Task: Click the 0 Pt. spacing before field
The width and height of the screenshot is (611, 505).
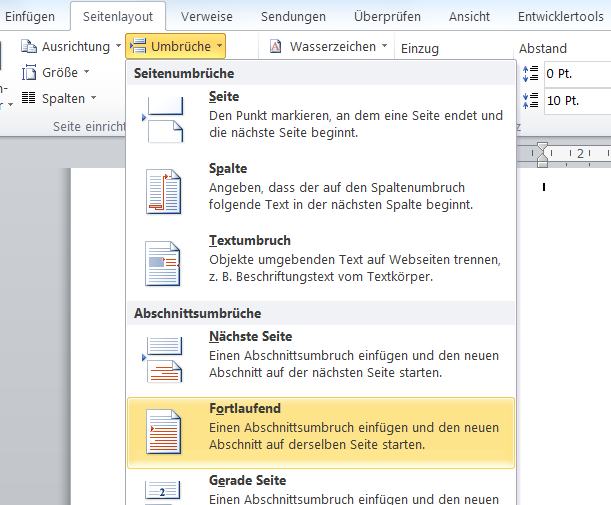Action: (x=577, y=74)
